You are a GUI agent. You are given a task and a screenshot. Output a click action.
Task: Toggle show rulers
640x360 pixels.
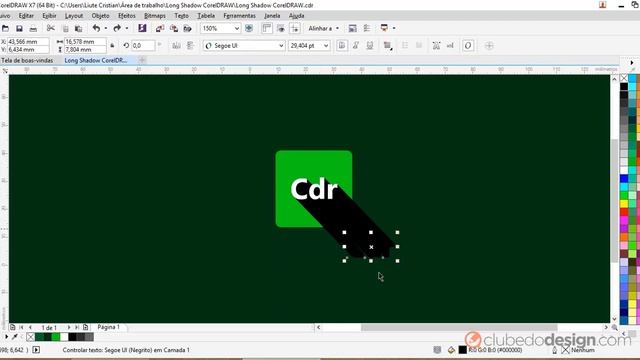tap(267, 28)
